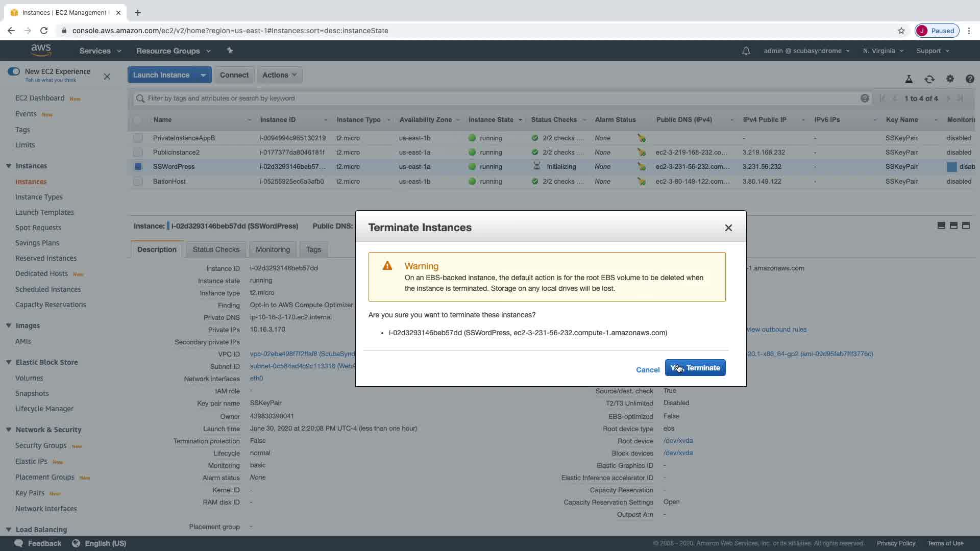
Task: Click the refresh instances icon
Action: click(929, 79)
